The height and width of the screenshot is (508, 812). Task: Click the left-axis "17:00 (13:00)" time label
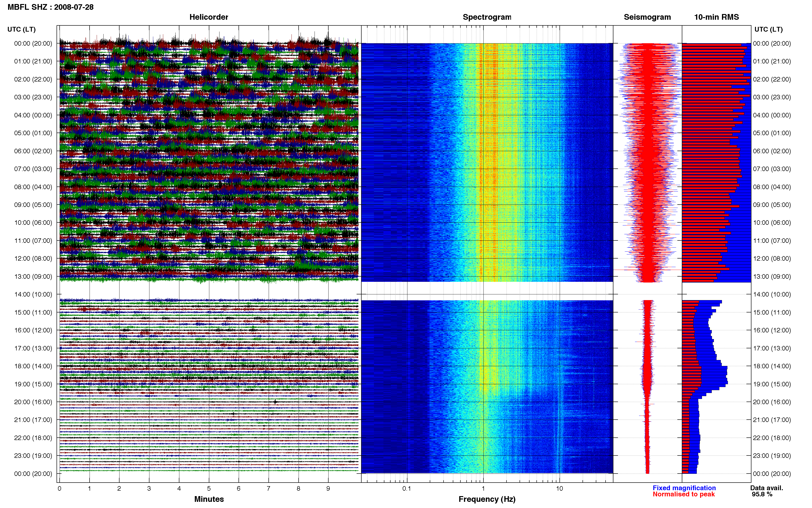[33, 348]
